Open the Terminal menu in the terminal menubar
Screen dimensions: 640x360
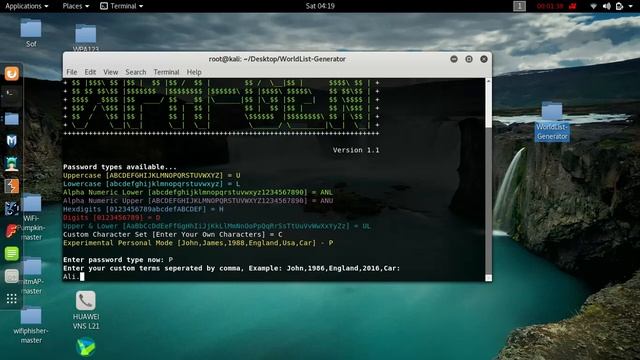click(x=166, y=72)
